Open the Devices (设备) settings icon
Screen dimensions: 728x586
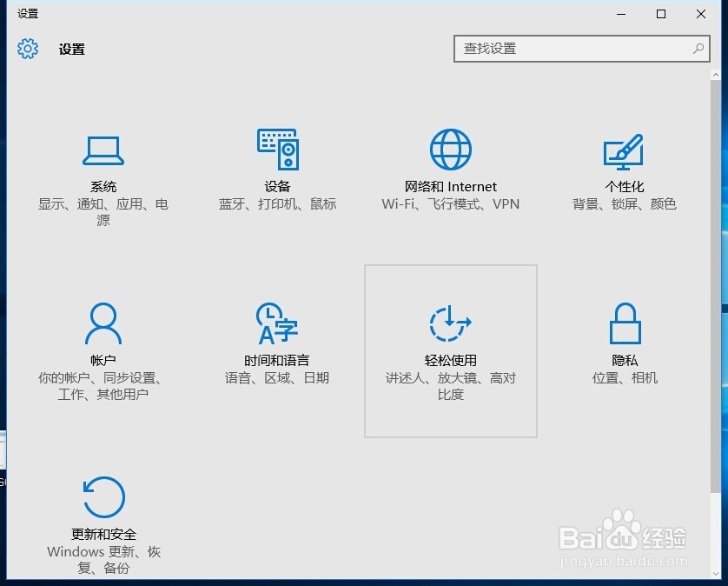(277, 150)
